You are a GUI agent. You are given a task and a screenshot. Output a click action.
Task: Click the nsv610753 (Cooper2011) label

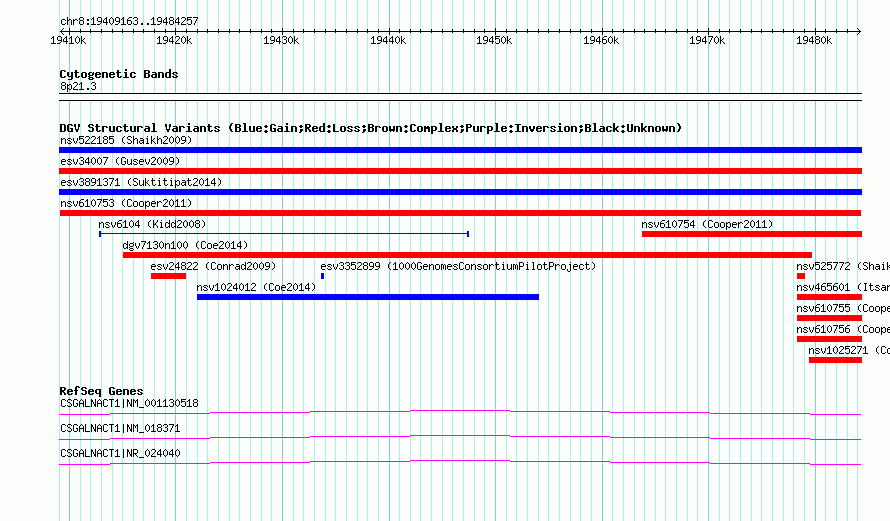coord(126,203)
